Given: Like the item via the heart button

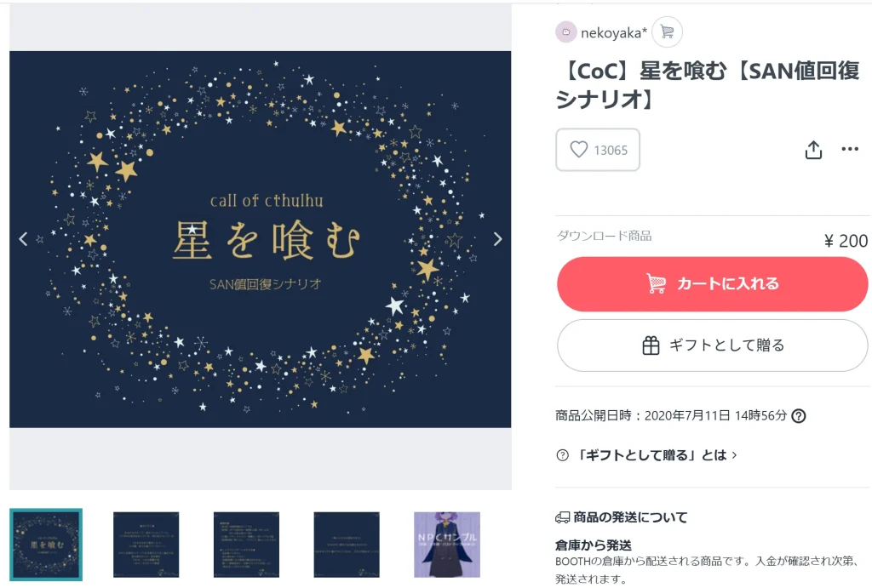Looking at the screenshot, I should [598, 150].
